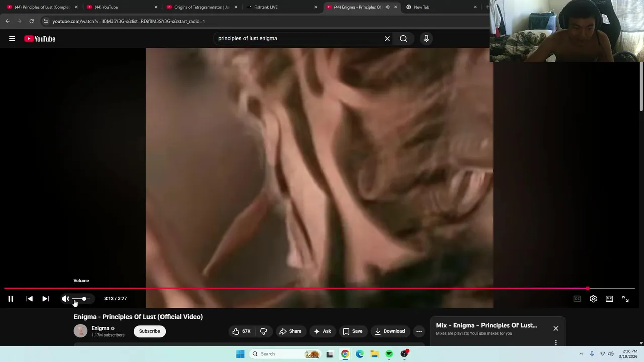Seek on the red progress bar

[319, 289]
